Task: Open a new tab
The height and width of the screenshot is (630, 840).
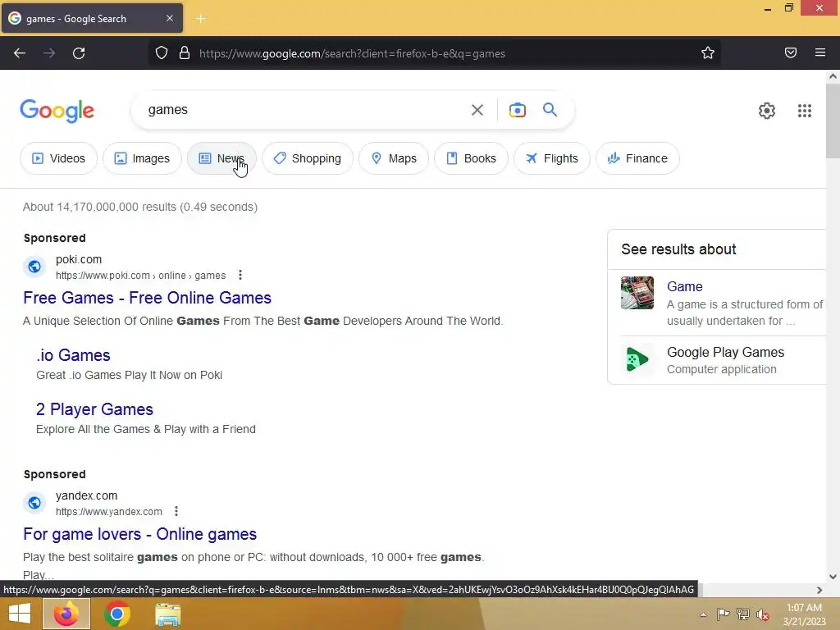Action: (200, 19)
